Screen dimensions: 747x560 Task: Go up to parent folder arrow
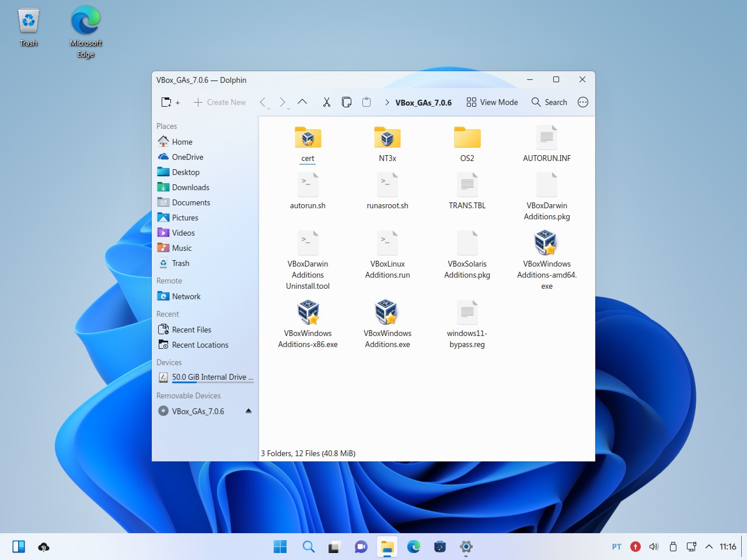tap(302, 101)
